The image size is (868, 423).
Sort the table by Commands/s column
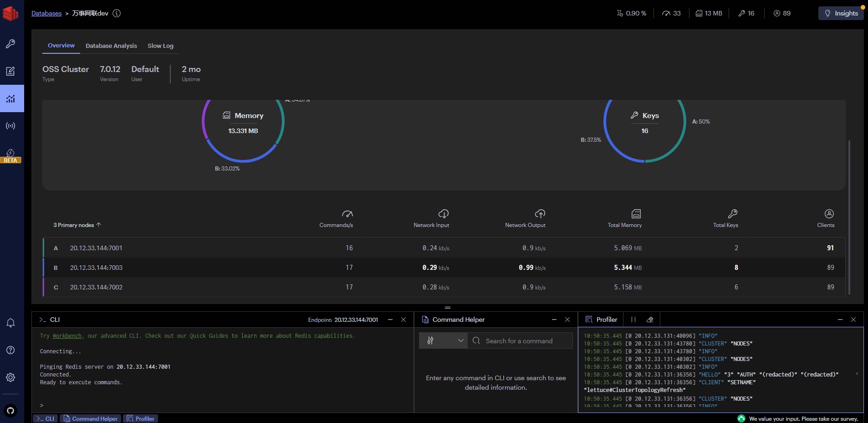tap(336, 219)
